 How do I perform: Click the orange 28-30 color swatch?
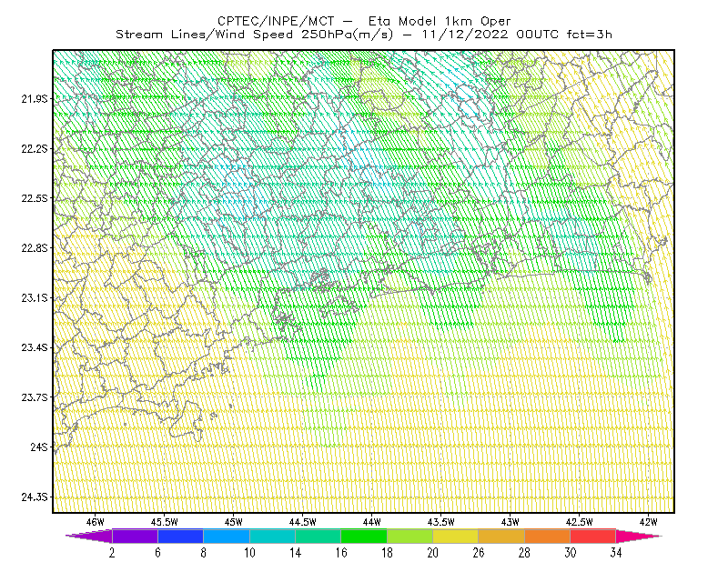coord(548,536)
